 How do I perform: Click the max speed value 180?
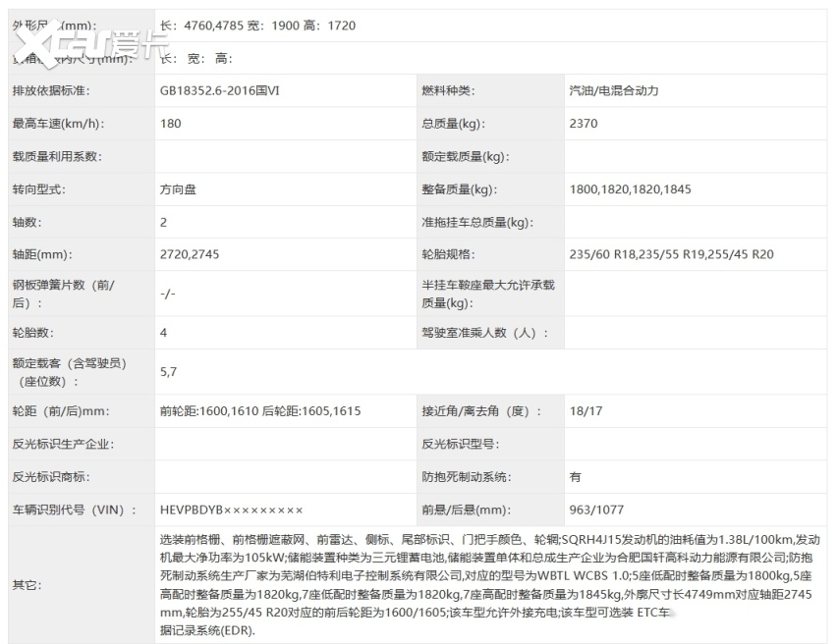pyautogui.click(x=171, y=124)
